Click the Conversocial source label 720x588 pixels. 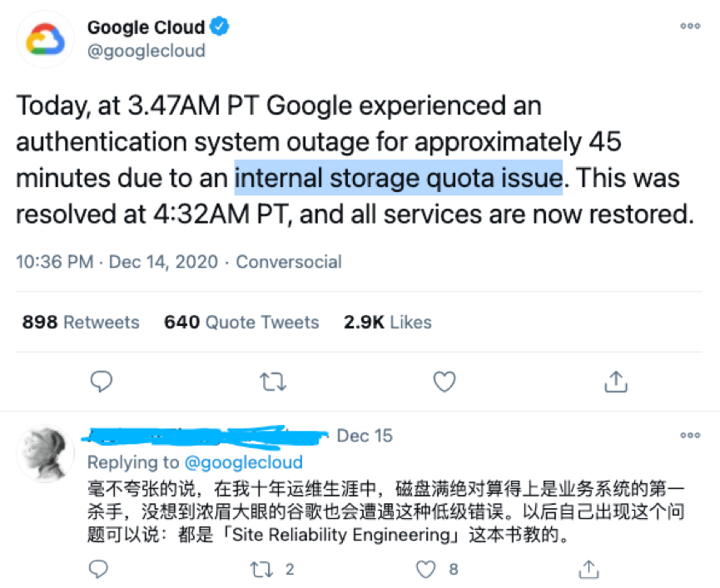click(288, 262)
